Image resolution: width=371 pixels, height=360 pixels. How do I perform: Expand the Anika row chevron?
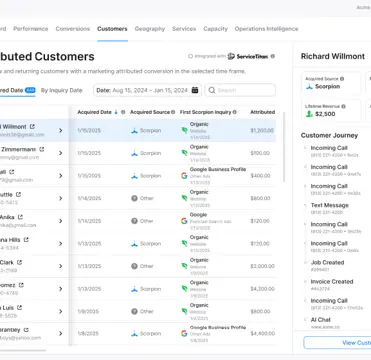pos(60,221)
